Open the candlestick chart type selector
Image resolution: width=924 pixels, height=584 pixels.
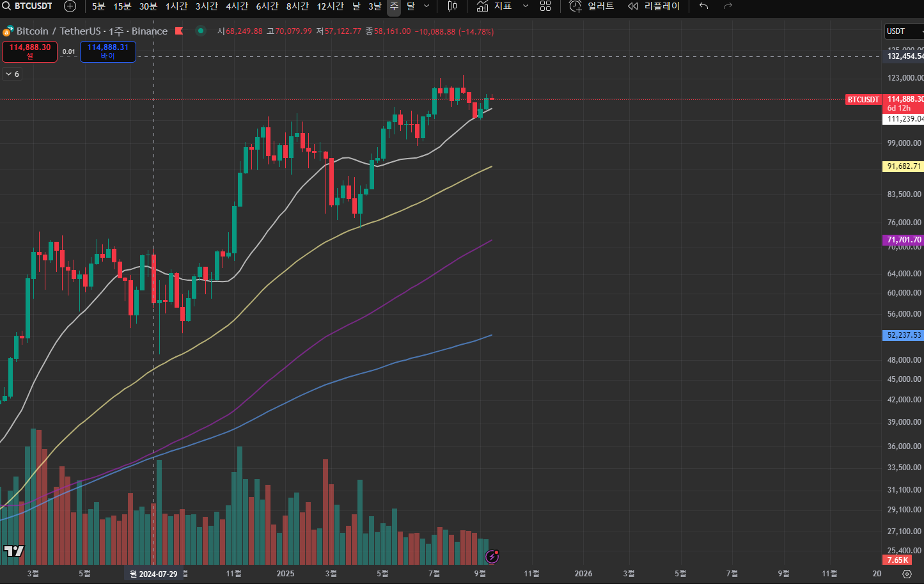452,6
